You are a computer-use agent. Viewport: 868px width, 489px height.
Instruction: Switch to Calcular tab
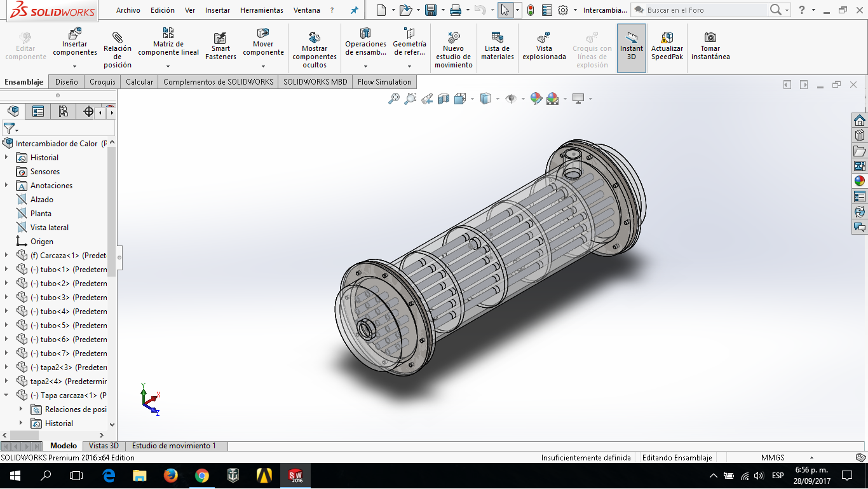click(x=139, y=82)
